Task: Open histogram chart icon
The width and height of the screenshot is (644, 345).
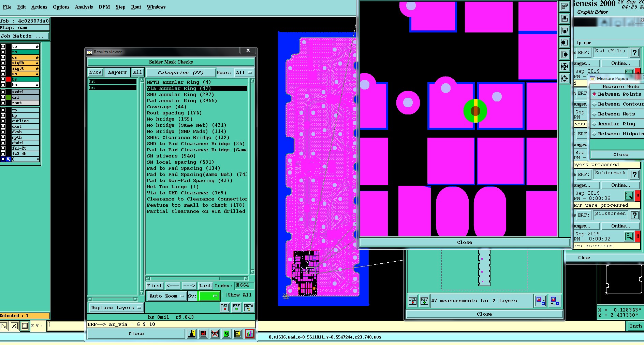Action: 250,334
